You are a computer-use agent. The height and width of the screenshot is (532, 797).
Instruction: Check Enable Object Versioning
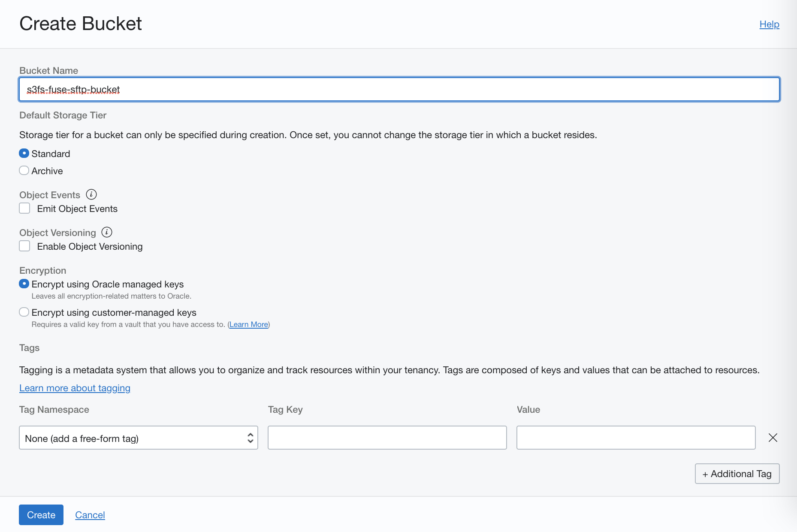tap(25, 246)
